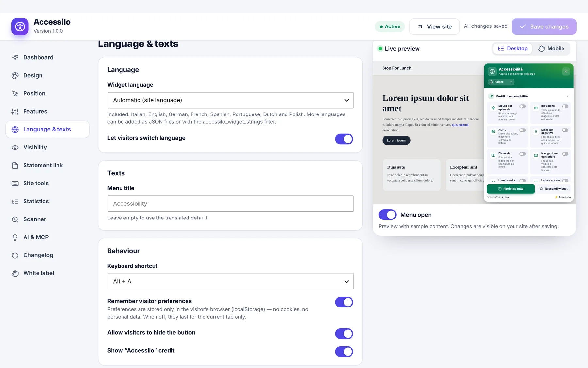Click the Site tools keyboard icon
The height and width of the screenshot is (368, 588).
(x=15, y=183)
